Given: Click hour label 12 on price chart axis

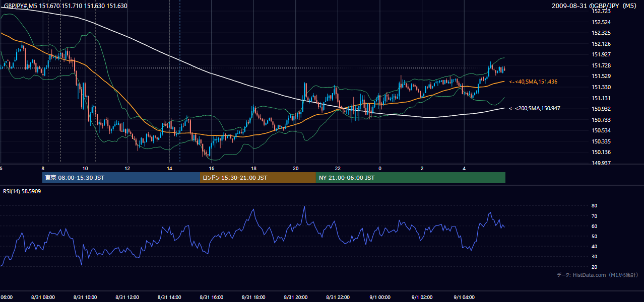Looking at the screenshot, I should [x=127, y=168].
